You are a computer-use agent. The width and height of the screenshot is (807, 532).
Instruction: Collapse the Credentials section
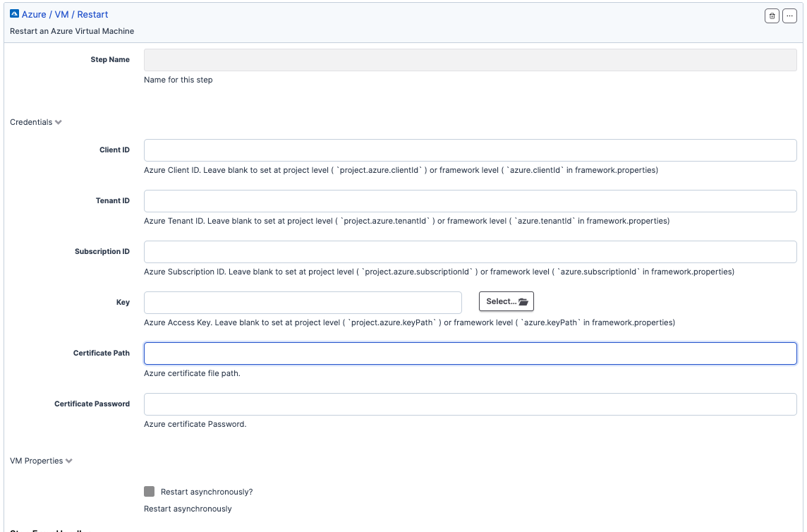click(x=35, y=122)
